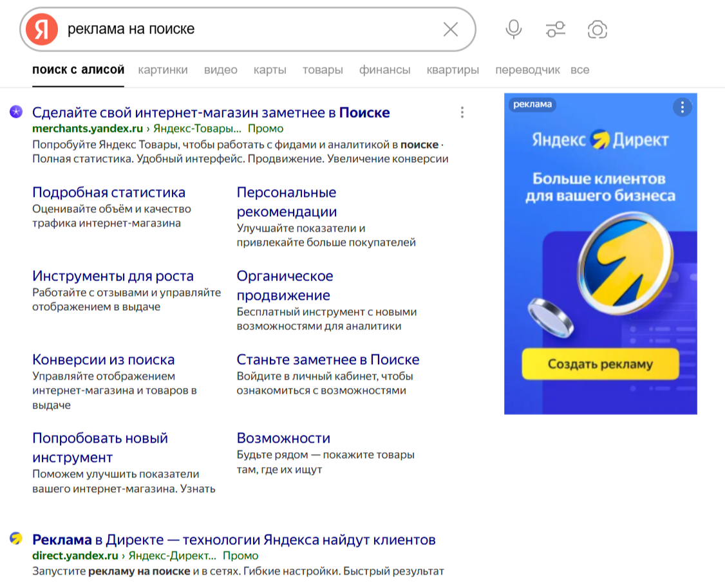Click the «Яндекс-Директ...» breadcrumb in the bottom result
Screen dimensions: 725x588
pos(172,555)
